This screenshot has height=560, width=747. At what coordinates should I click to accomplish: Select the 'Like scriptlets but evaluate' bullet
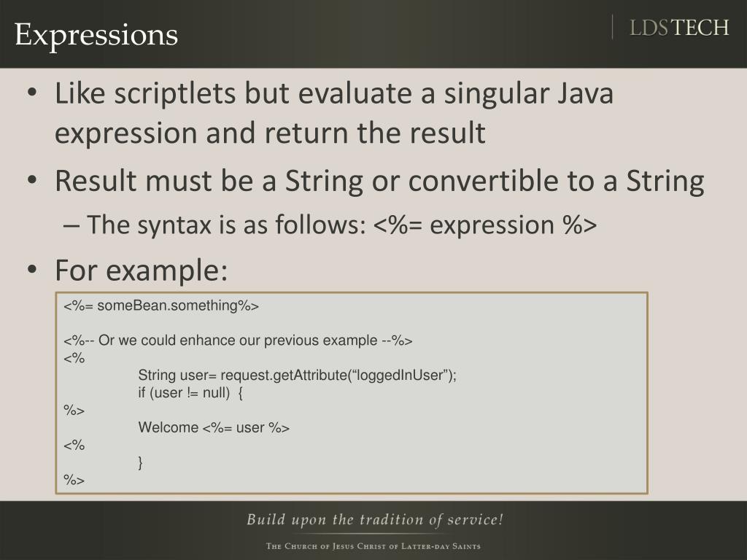(333, 93)
